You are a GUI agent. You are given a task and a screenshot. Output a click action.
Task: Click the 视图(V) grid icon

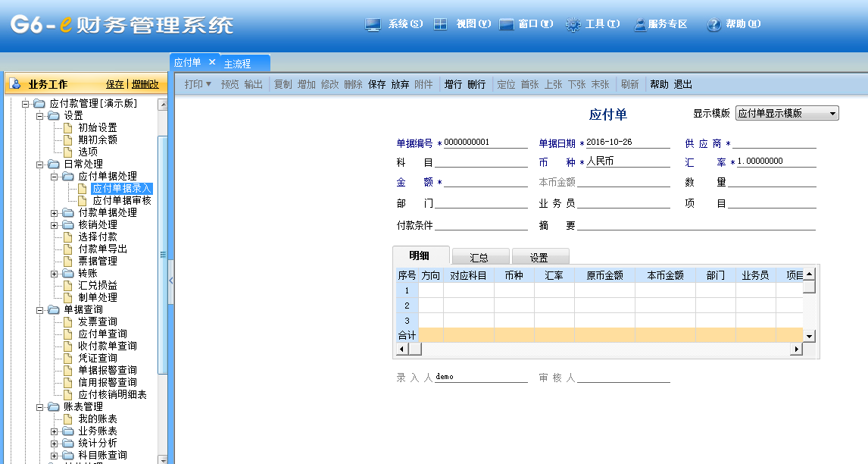(x=440, y=24)
